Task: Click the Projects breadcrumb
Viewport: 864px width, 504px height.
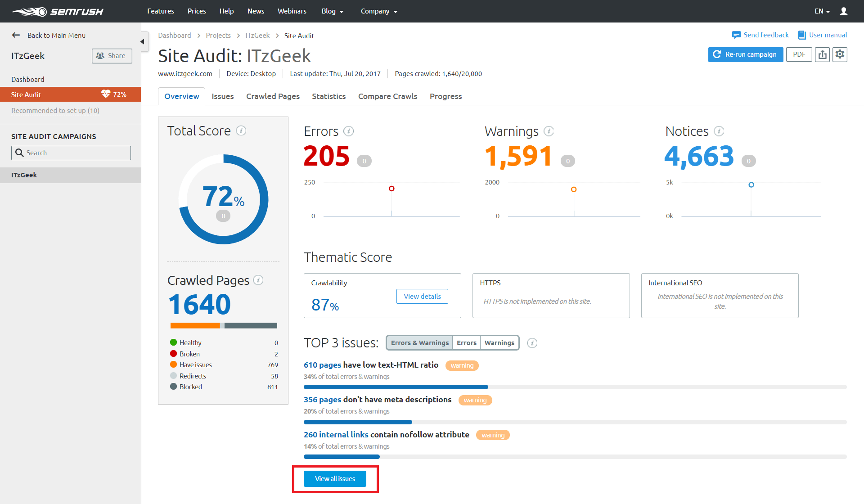Action: tap(218, 36)
